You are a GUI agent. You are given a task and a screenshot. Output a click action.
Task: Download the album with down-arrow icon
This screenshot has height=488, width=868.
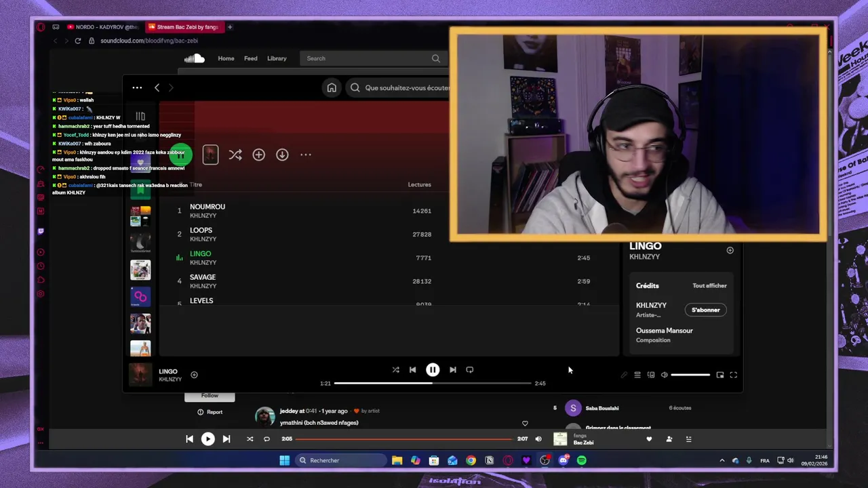(x=282, y=155)
